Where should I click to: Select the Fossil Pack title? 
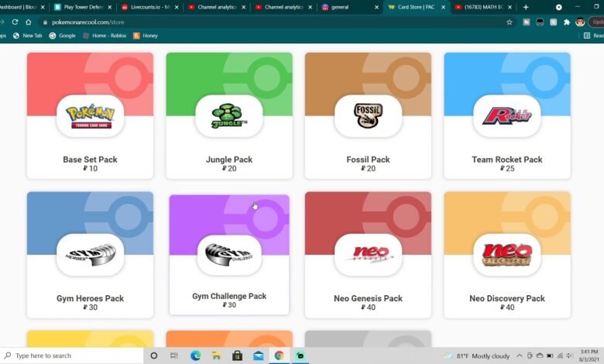pos(369,160)
